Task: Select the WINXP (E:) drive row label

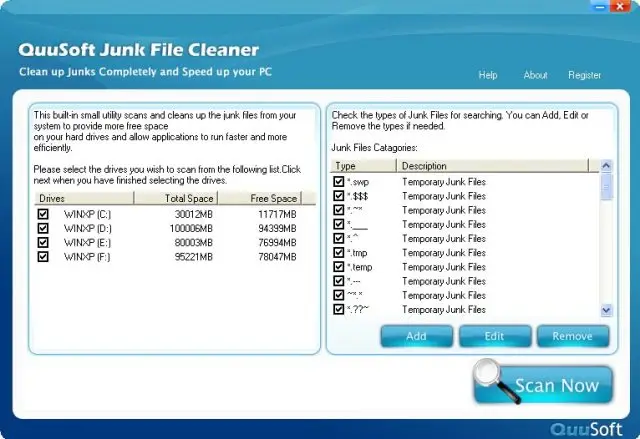Action: pyautogui.click(x=87, y=243)
